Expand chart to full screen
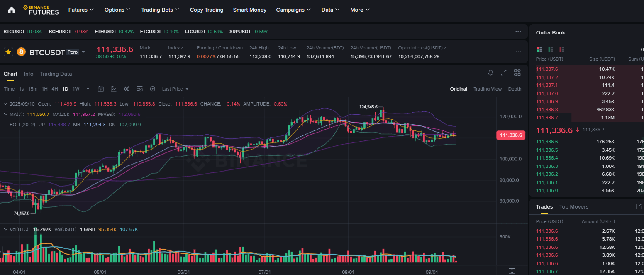This screenshot has height=275, width=644. coord(504,73)
